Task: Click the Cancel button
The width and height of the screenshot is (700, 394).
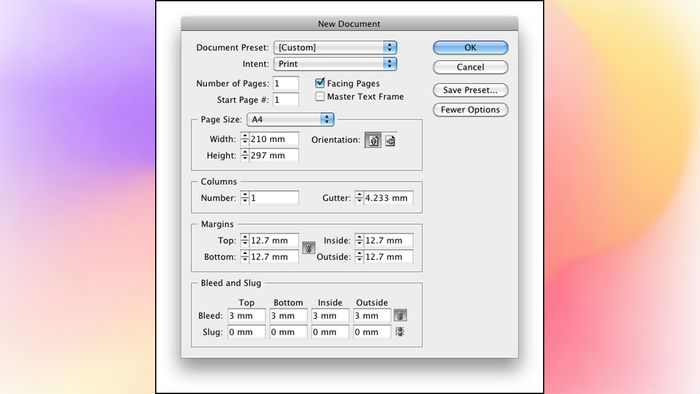Action: 471,67
